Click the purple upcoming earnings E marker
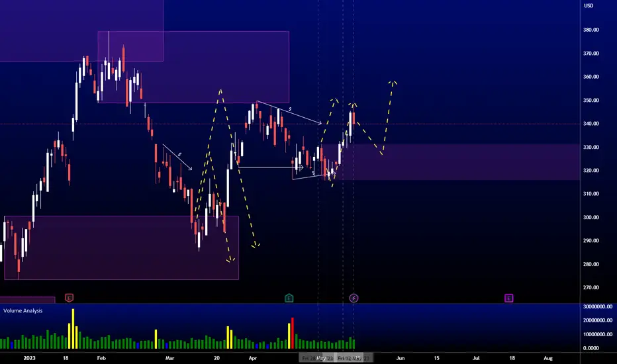 click(x=508, y=298)
